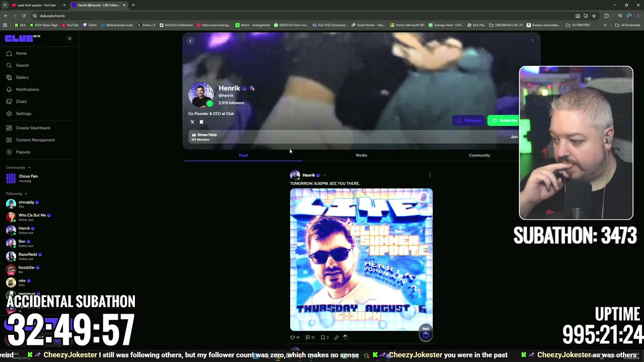The image size is (644, 362).
Task: Copy the post link icon
Action: coord(336,337)
